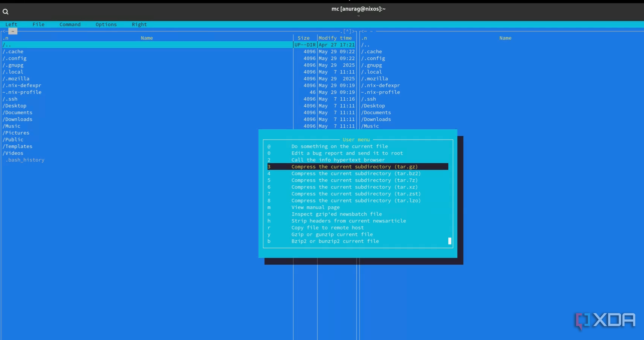Screen dimensions: 644x340
Task: Choose 'View manual page' in User menu
Action: click(x=358, y=207)
